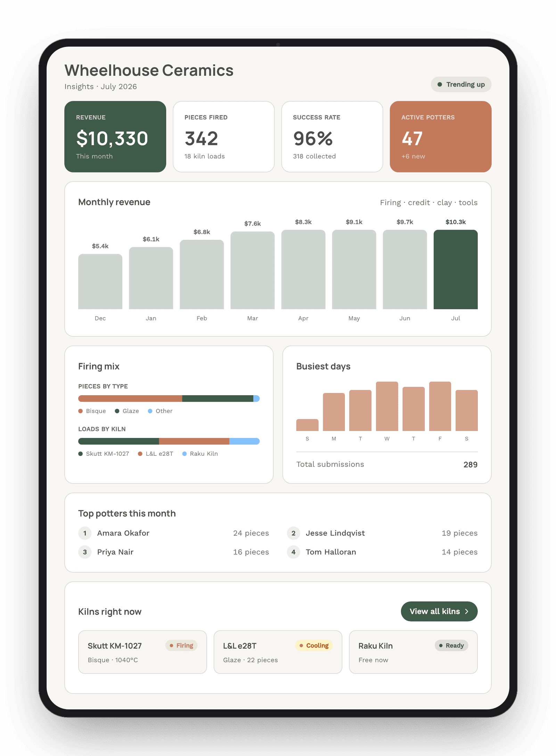
Task: Open Jesse Lindqvist's name
Action: (x=335, y=533)
